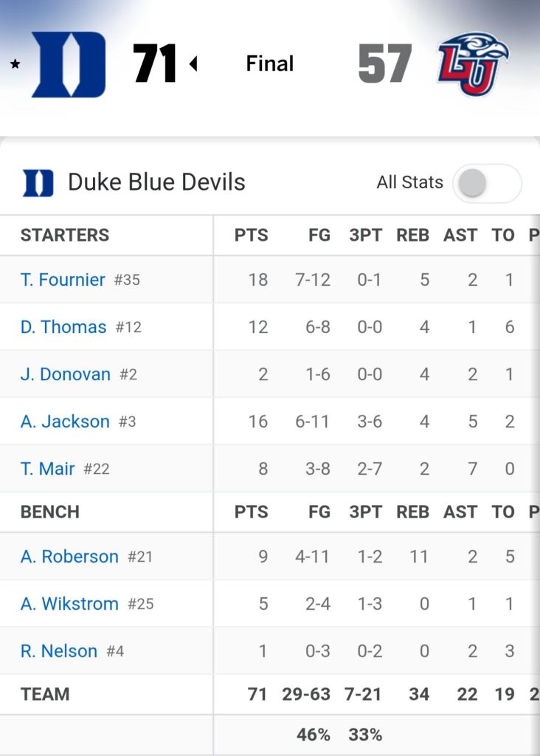This screenshot has height=756, width=540.
Task: Open R. Nelson player page
Action: click(59, 651)
